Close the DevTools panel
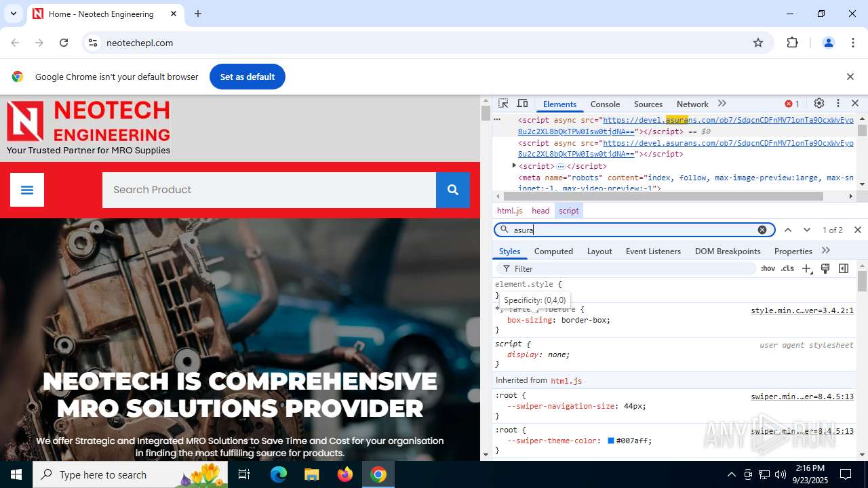The width and height of the screenshot is (868, 488). point(855,104)
